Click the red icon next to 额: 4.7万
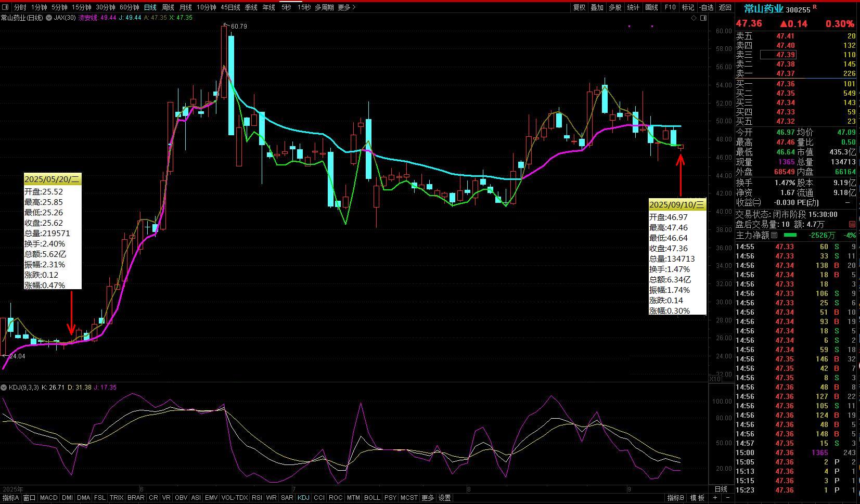The width and height of the screenshot is (860, 504). 852,224
